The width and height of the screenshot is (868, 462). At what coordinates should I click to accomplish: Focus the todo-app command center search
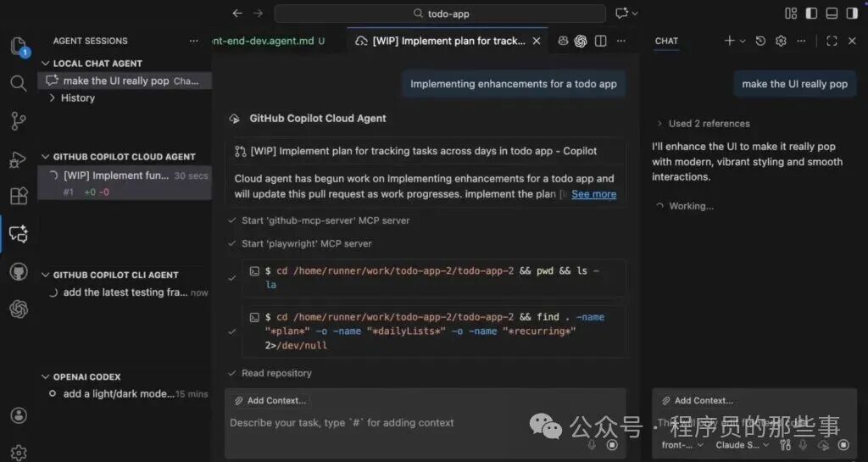(x=440, y=14)
